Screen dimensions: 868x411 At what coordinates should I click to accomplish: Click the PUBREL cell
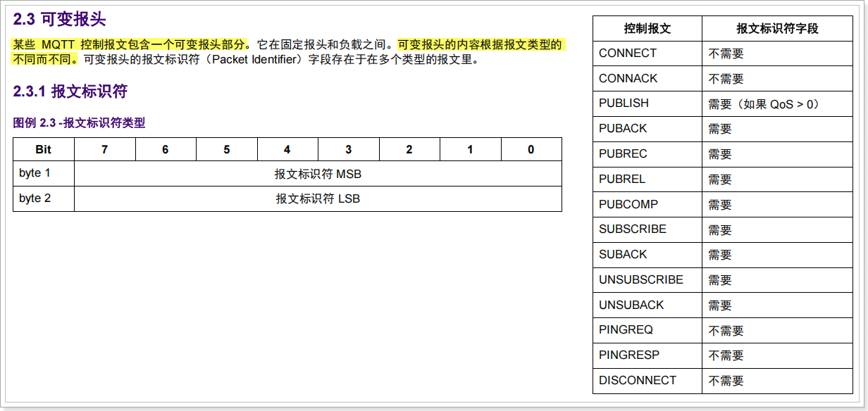pos(647,179)
